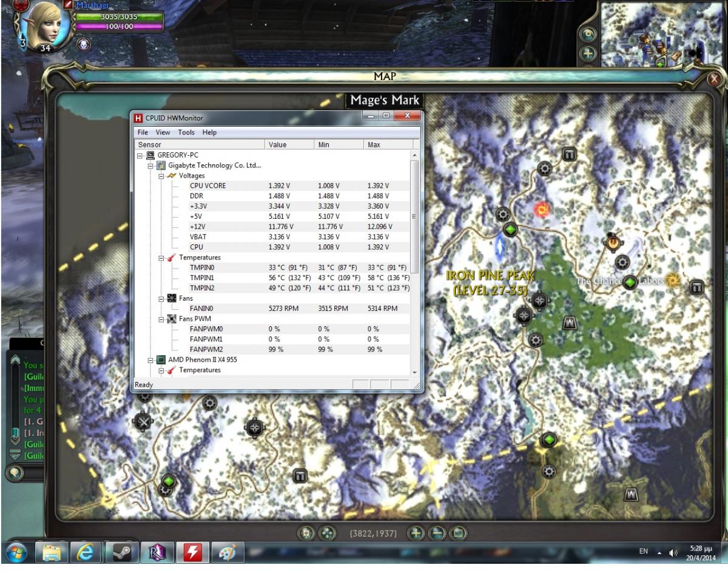Click the GREGORY-PC computer icon
The width and height of the screenshot is (728, 582).
point(150,155)
